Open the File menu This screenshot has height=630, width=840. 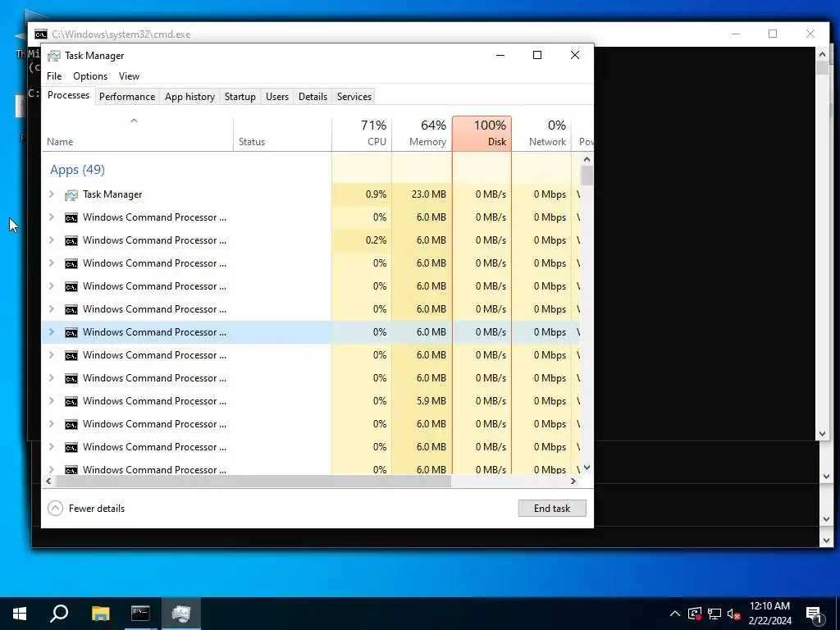pyautogui.click(x=54, y=76)
